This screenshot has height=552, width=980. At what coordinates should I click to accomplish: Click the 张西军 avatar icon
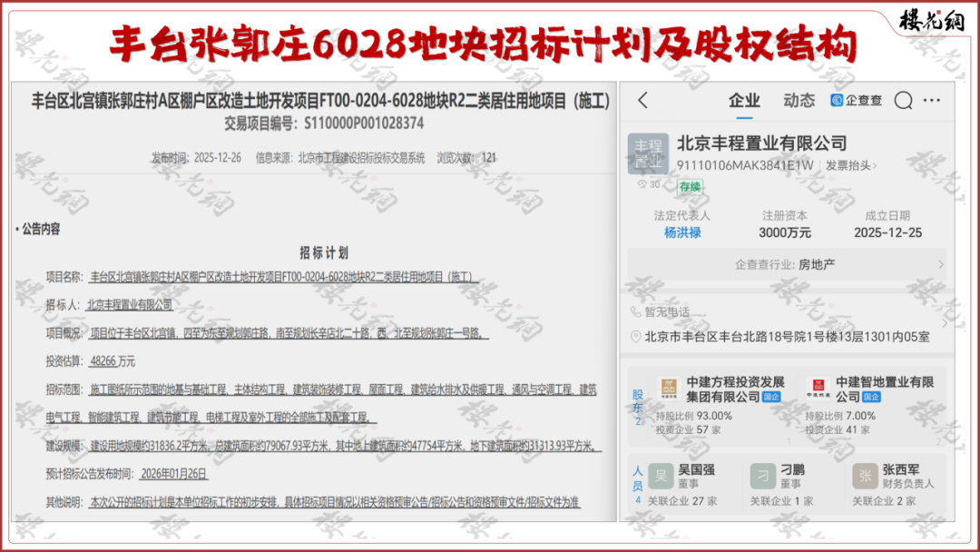pos(865,476)
